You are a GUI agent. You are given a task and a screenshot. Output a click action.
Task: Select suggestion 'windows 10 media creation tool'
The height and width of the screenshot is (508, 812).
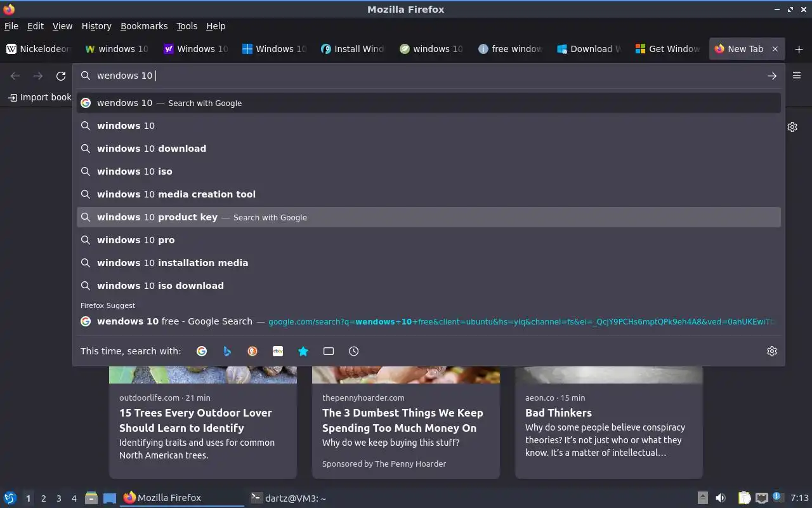pyautogui.click(x=429, y=194)
